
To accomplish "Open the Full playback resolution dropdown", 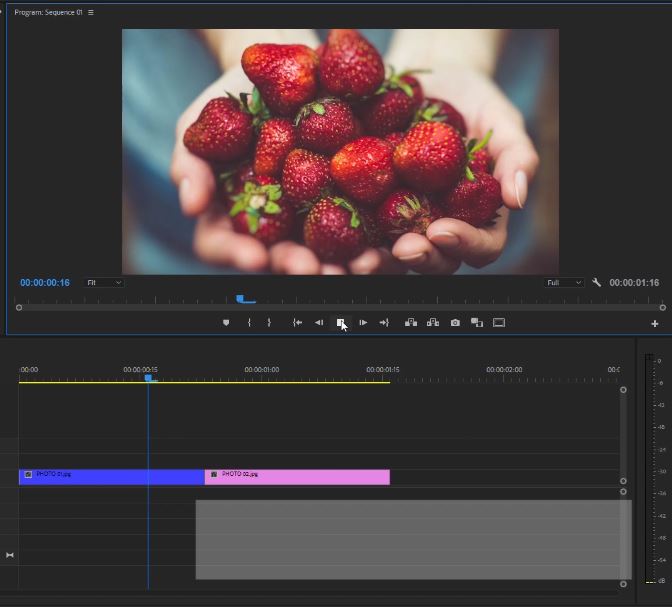I will coord(564,283).
